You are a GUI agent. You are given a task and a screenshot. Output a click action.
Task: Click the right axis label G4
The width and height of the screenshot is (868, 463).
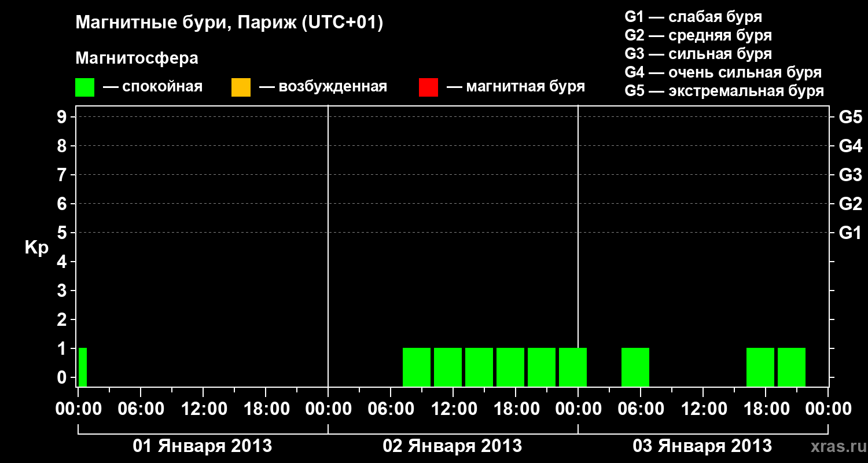(850, 146)
